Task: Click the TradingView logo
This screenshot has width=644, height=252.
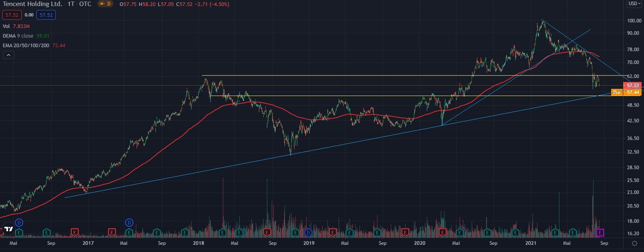Action: pos(8,229)
